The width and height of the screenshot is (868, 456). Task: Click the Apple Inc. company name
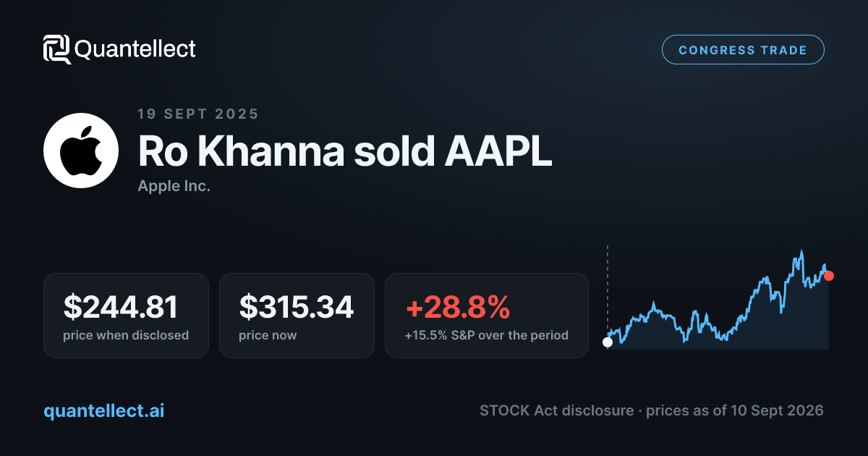(174, 186)
